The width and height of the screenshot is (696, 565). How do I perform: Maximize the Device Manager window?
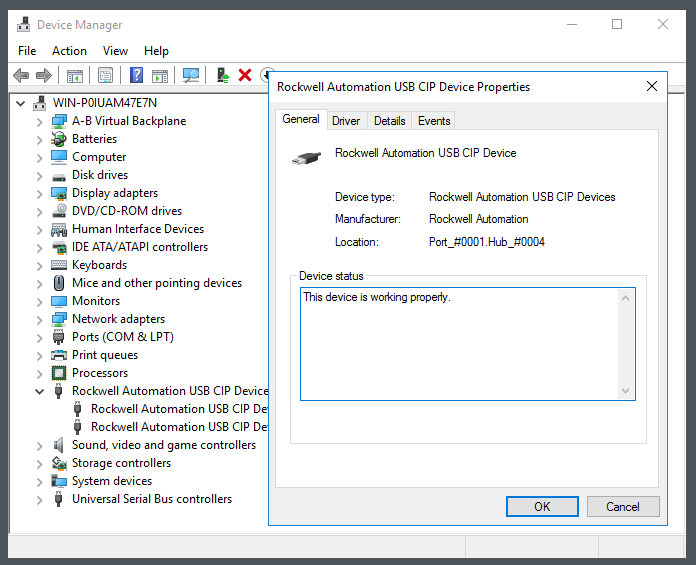[617, 24]
